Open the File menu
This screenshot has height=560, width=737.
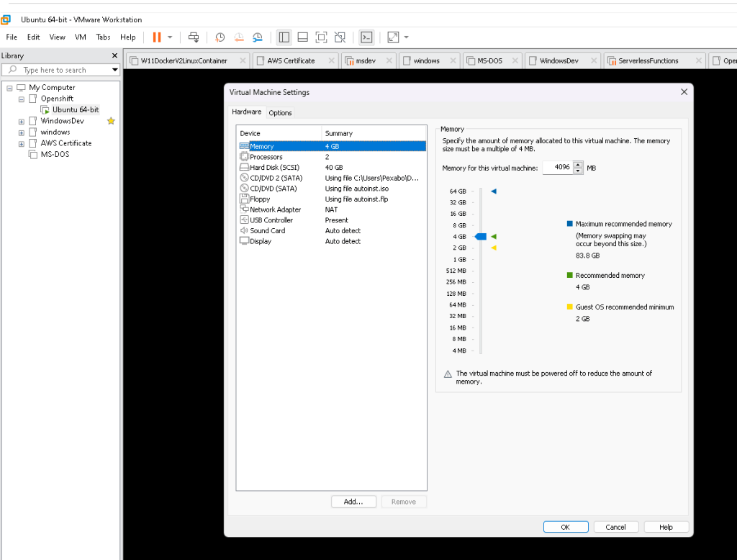pos(12,37)
